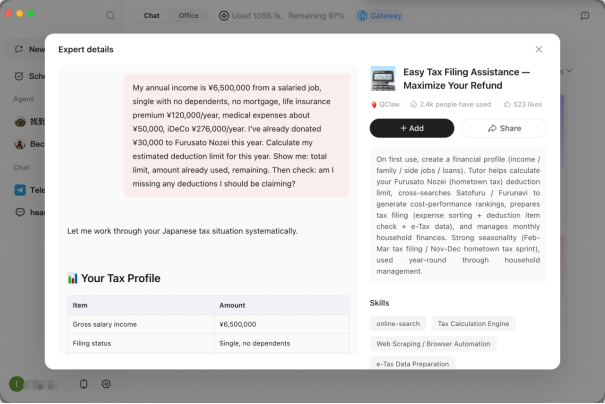This screenshot has width=605, height=404.
Task: Click the Filing status cell
Action: click(x=141, y=343)
